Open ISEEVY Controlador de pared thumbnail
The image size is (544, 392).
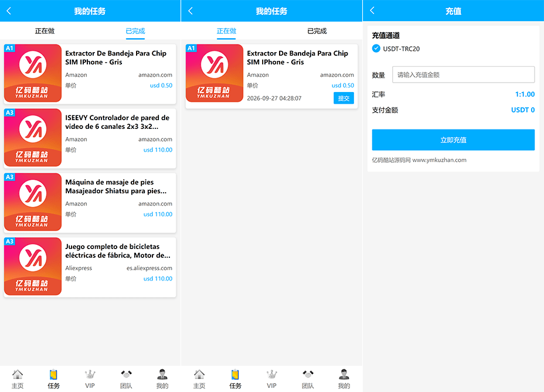point(33,137)
